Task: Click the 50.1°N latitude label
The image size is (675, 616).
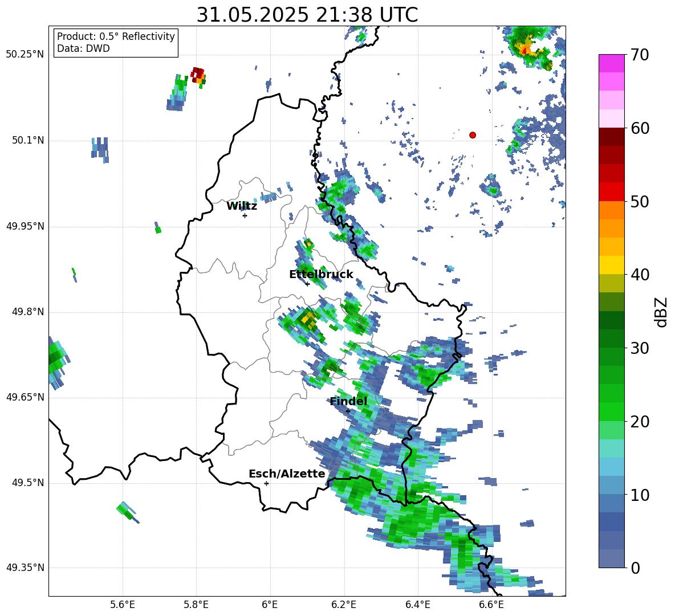Action: pyautogui.click(x=28, y=141)
